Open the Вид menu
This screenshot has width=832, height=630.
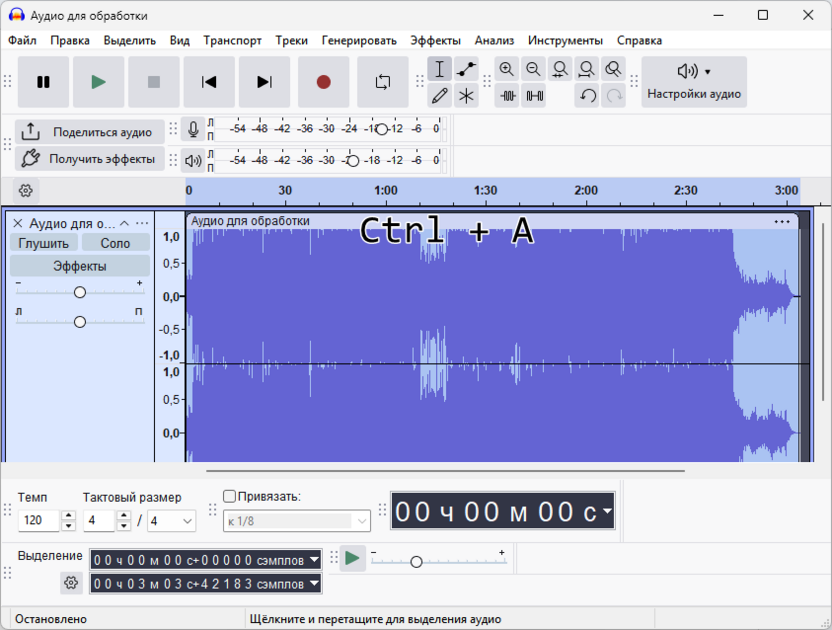[179, 41]
